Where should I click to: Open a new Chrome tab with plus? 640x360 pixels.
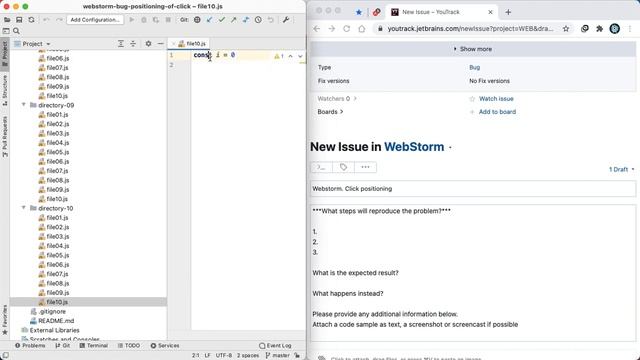(508, 12)
